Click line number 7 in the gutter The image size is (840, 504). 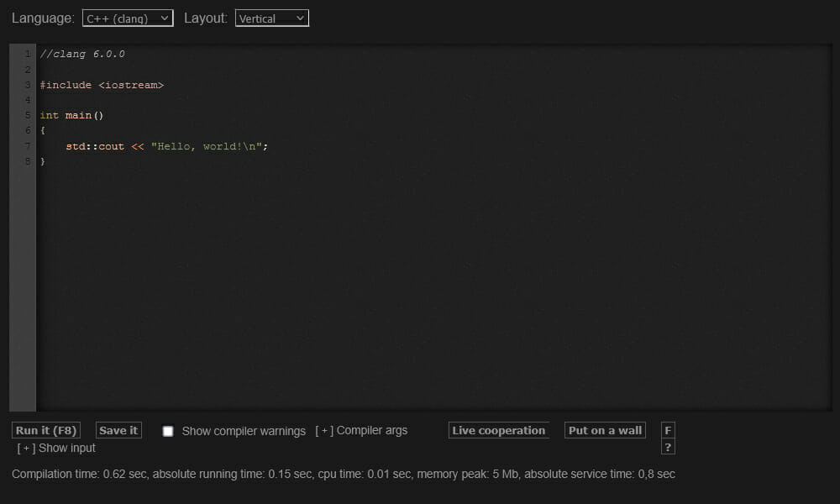click(28, 146)
